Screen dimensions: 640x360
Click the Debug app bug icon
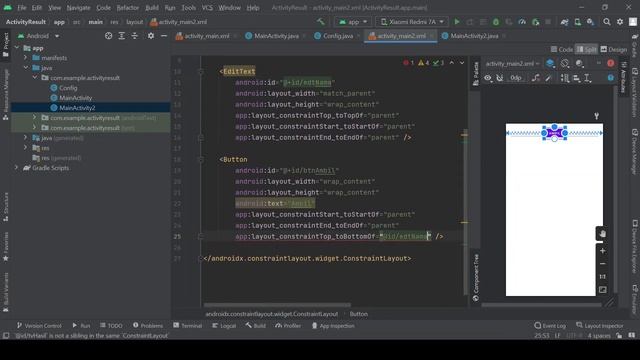496,22
